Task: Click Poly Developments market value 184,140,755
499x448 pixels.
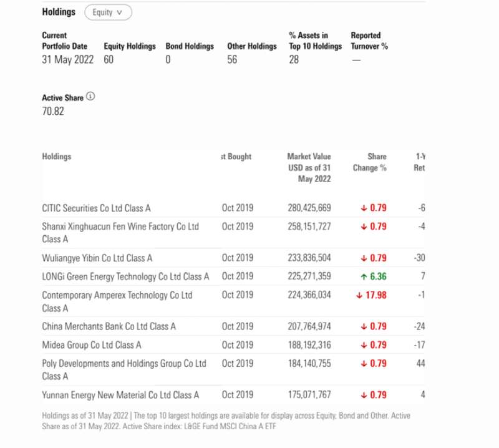Action: pos(309,363)
